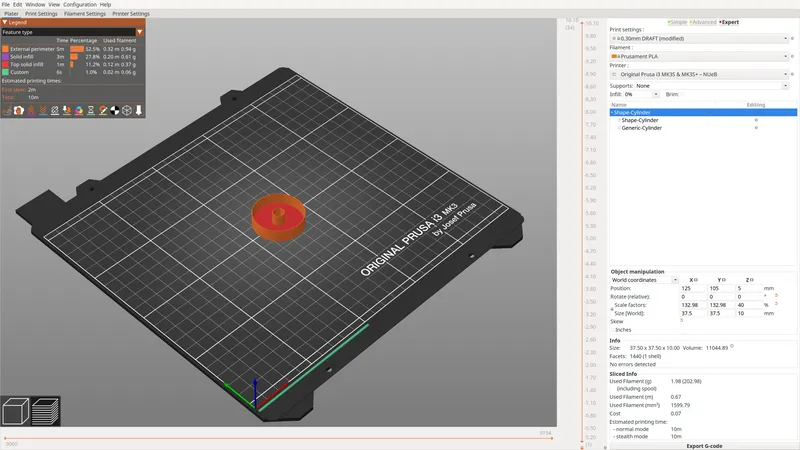Open Printer preset dropdown

point(699,74)
